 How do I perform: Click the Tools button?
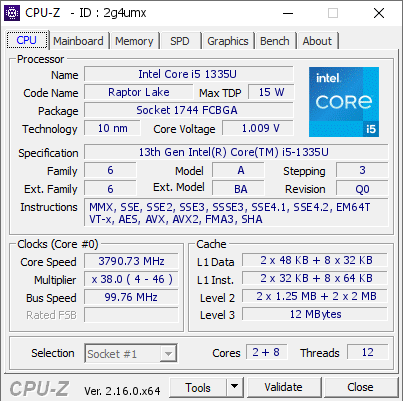coord(198,387)
